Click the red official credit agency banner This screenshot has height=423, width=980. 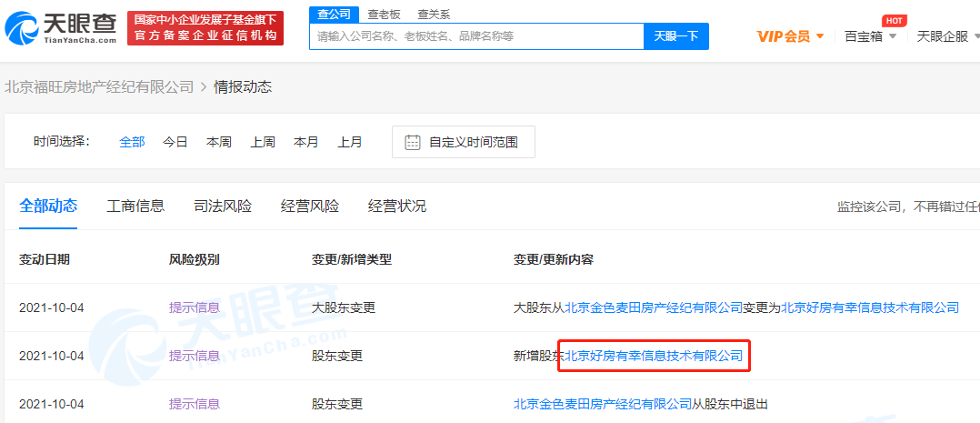205,28
